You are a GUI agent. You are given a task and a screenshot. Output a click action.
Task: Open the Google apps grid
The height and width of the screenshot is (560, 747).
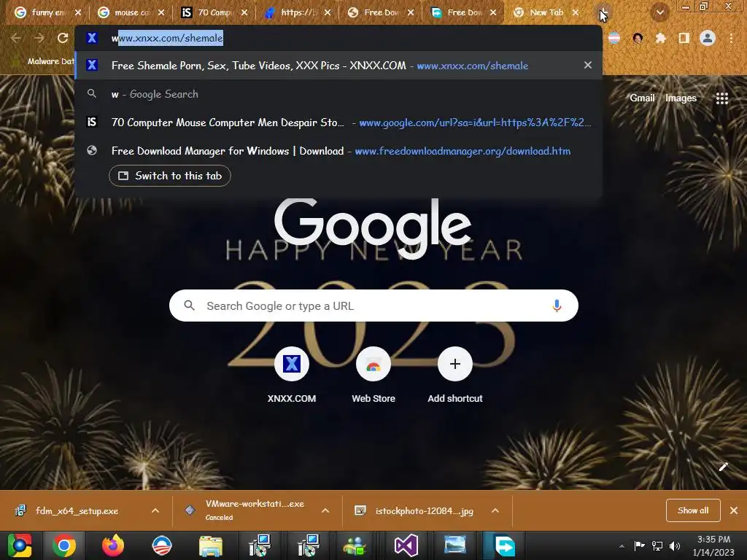click(x=721, y=98)
